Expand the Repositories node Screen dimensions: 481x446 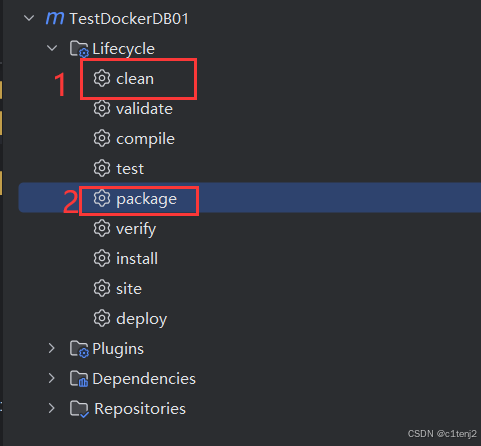click(x=51, y=408)
